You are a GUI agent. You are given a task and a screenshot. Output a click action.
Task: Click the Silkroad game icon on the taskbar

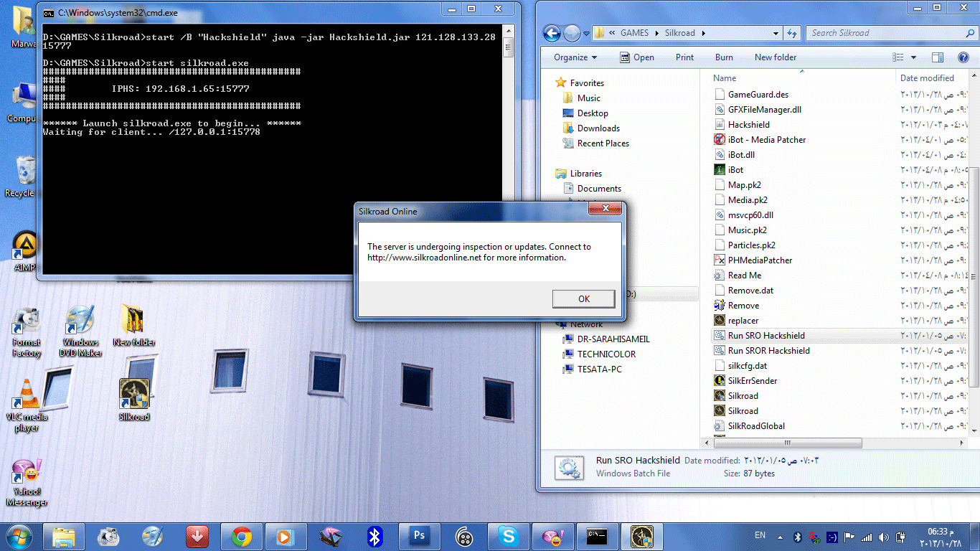[641, 536]
